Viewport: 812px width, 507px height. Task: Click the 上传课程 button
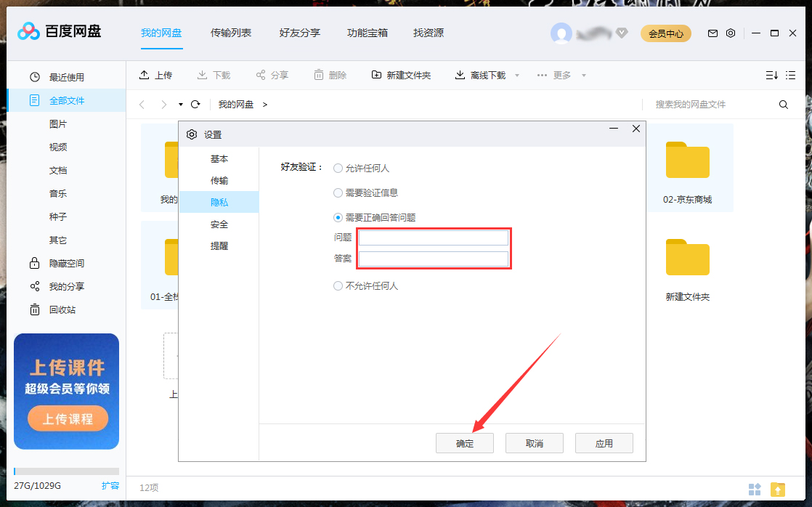(x=68, y=418)
